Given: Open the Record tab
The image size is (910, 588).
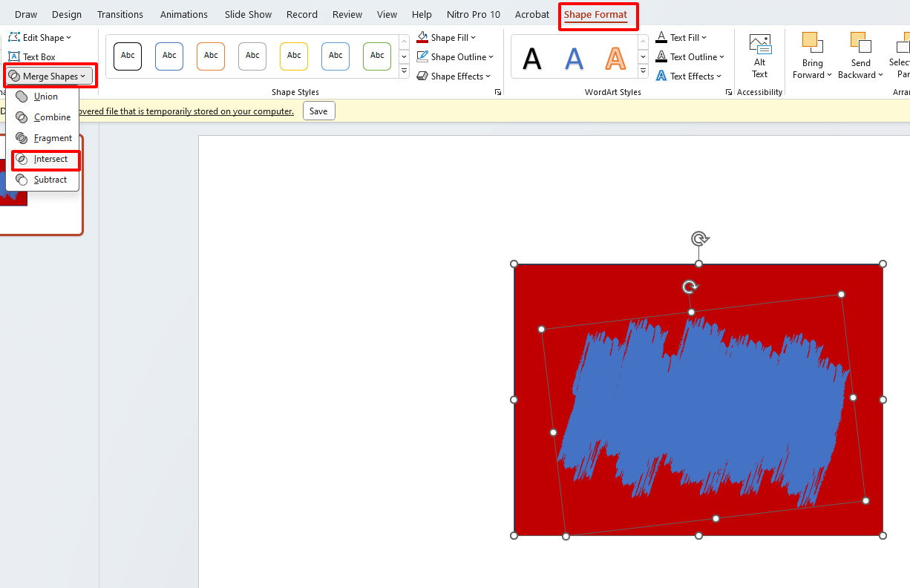Looking at the screenshot, I should click(x=302, y=14).
